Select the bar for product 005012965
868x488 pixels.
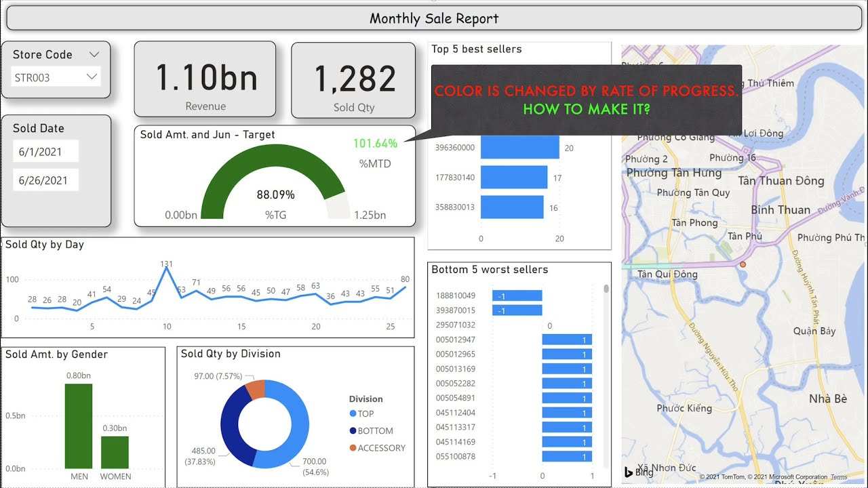pyautogui.click(x=568, y=354)
